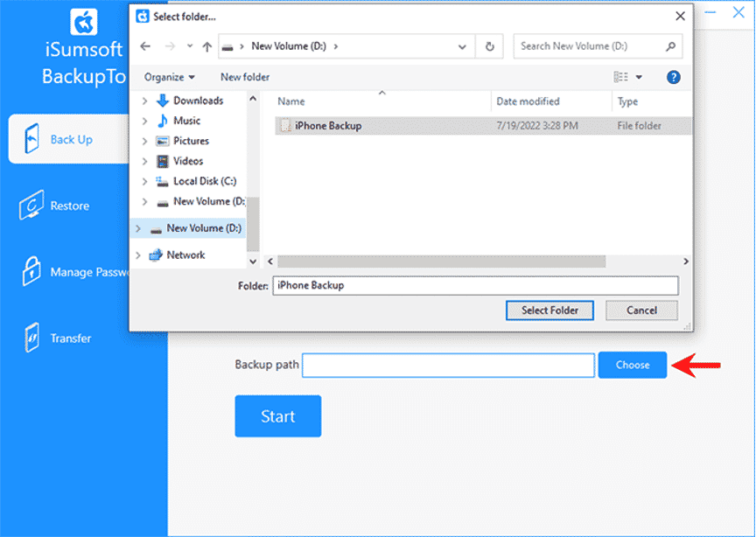Select Downloads in the navigation tree

[198, 101]
